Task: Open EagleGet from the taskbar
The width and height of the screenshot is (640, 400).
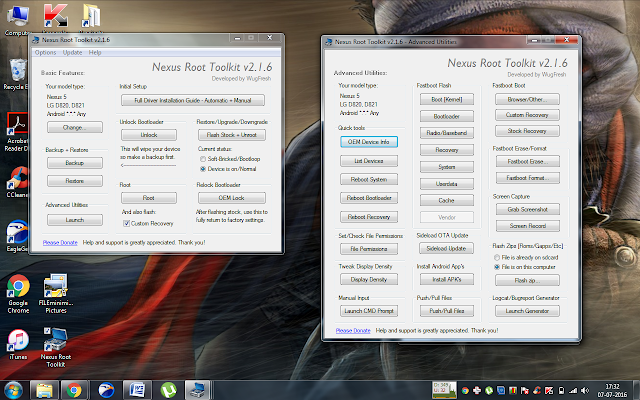Action: [106, 390]
